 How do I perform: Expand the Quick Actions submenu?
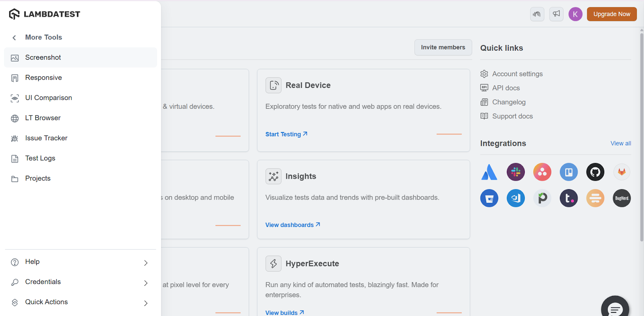146,303
